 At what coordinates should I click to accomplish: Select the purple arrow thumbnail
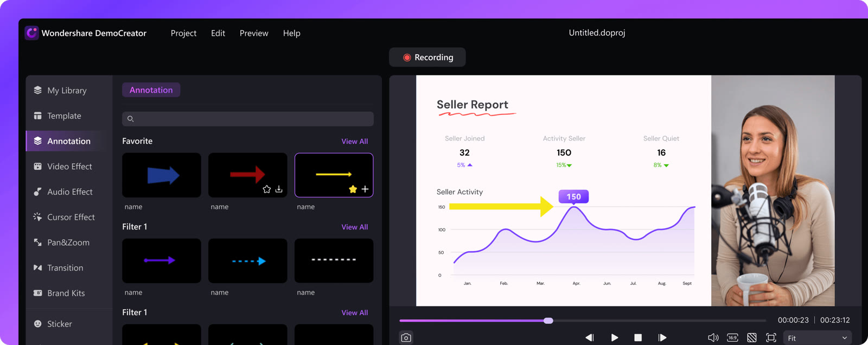tap(162, 261)
